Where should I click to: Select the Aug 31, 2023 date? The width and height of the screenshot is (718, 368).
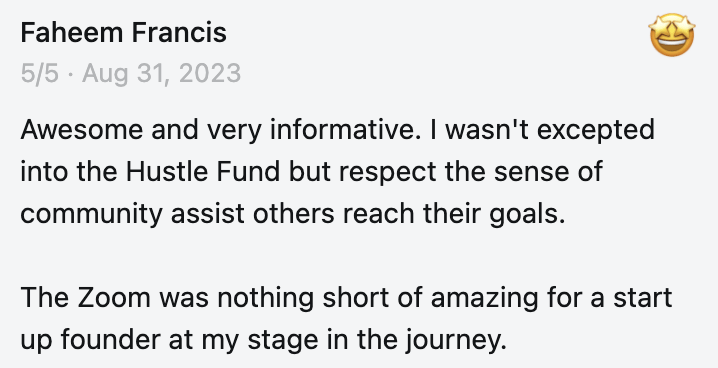[x=161, y=74]
